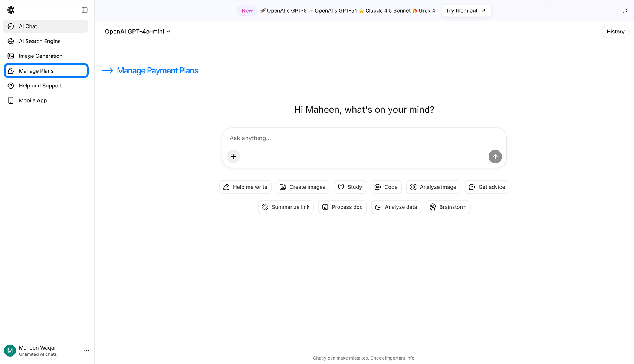
Task: Open the account three-dots menu
Action: point(86,351)
